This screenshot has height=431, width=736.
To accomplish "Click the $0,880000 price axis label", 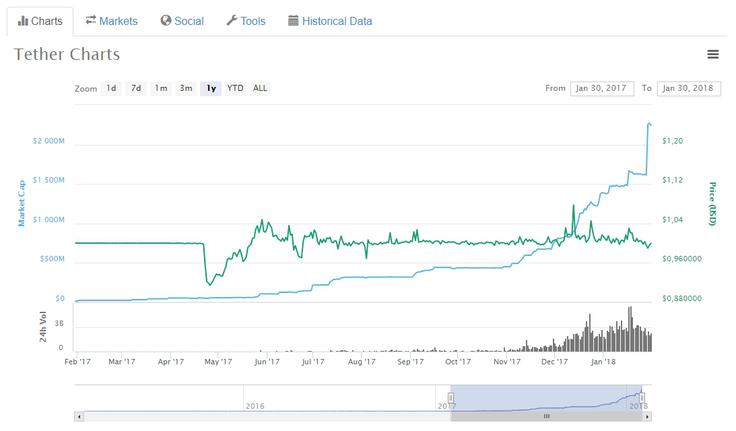I will pyautogui.click(x=682, y=298).
